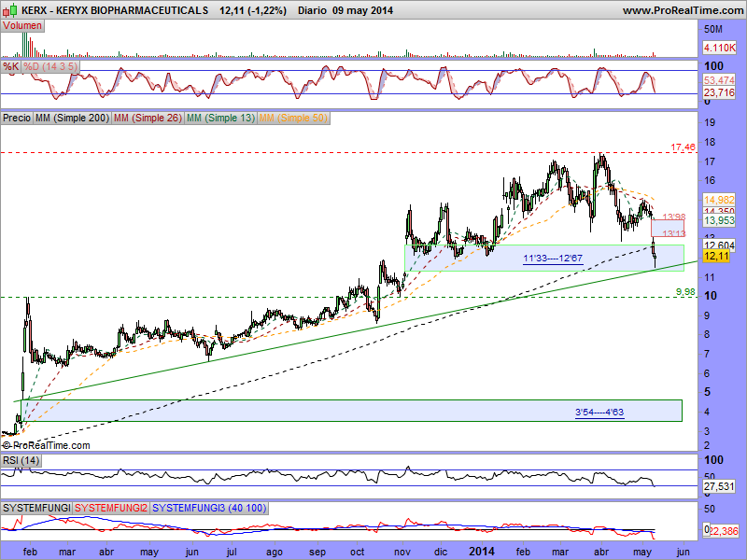
Task: Click the 13'13 level label
Action: [x=673, y=233]
